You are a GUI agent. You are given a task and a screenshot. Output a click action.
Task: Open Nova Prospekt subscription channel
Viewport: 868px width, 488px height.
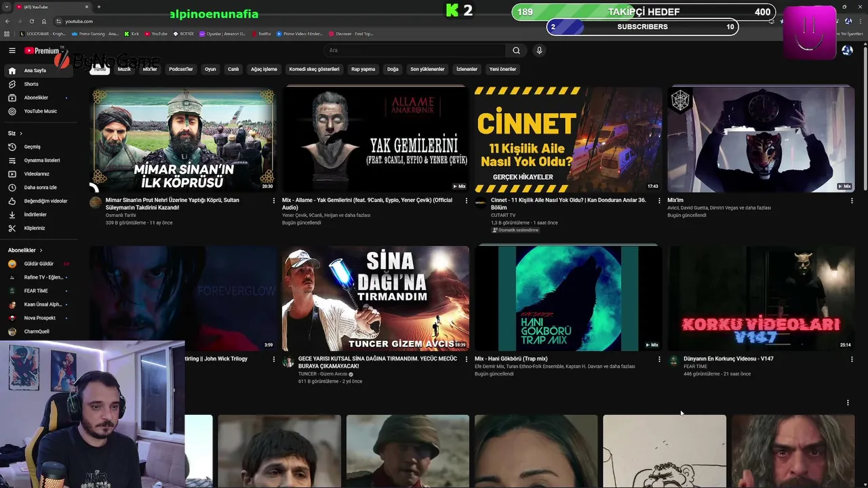[x=39, y=318]
